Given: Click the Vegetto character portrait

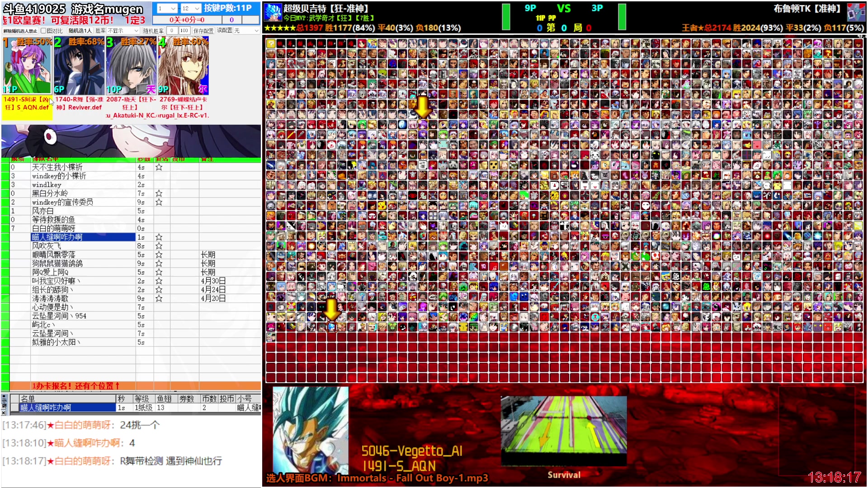Looking at the screenshot, I should click(x=311, y=429).
